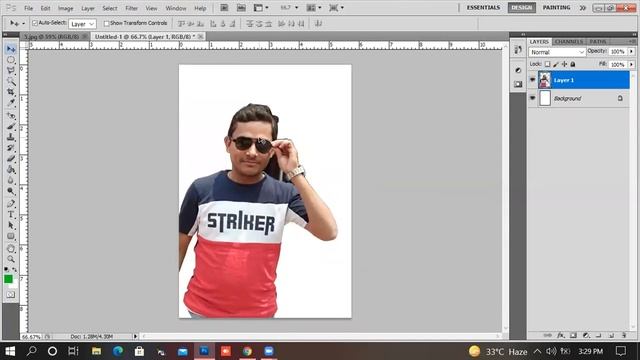This screenshot has height=360, width=640.
Task: Select the Move tool in the toolbox
Action: [11, 49]
